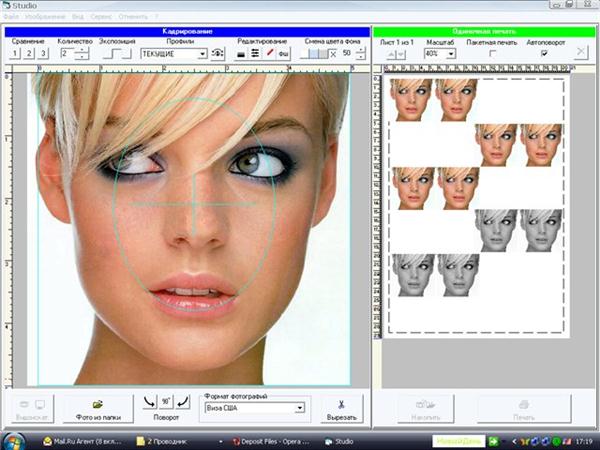Click the scissors Вырезать crop button

(341, 407)
